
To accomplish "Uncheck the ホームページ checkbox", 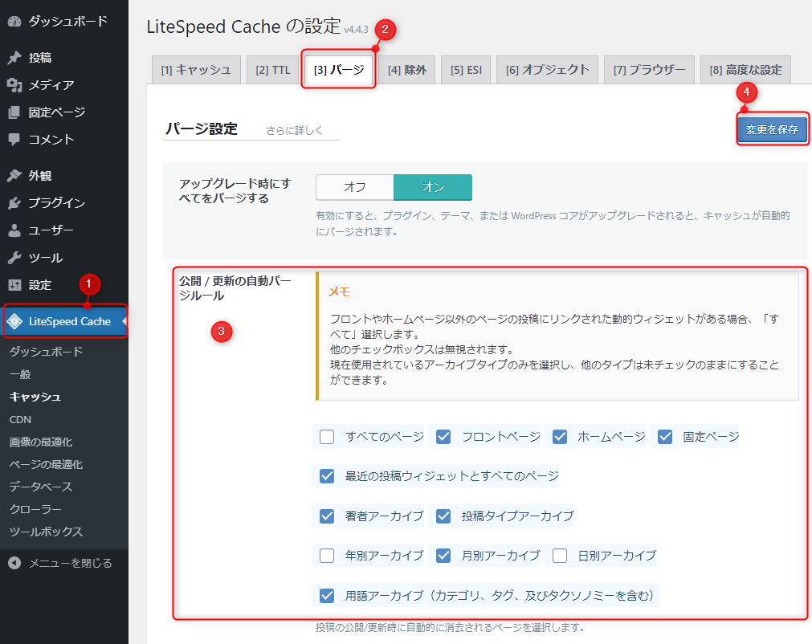I will coord(560,437).
